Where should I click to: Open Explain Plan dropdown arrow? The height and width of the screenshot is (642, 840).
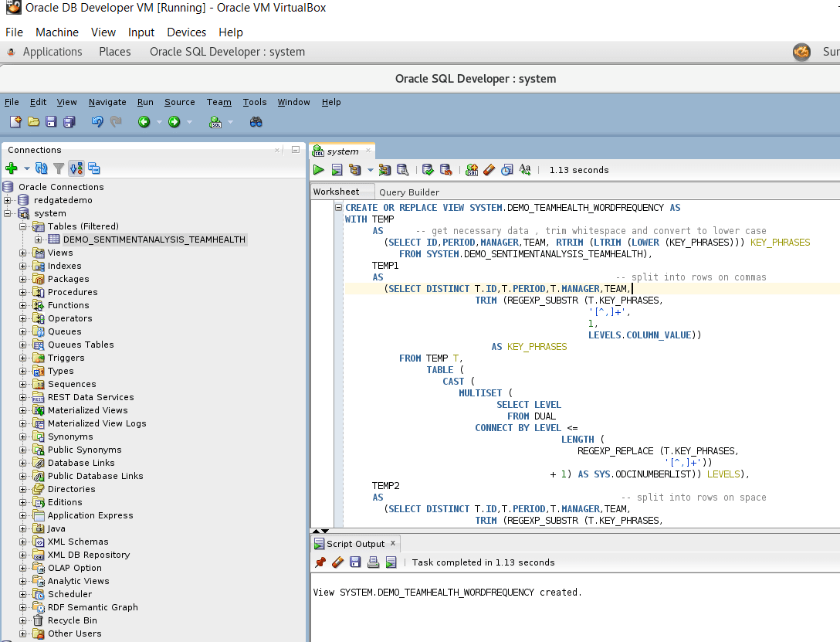(370, 171)
